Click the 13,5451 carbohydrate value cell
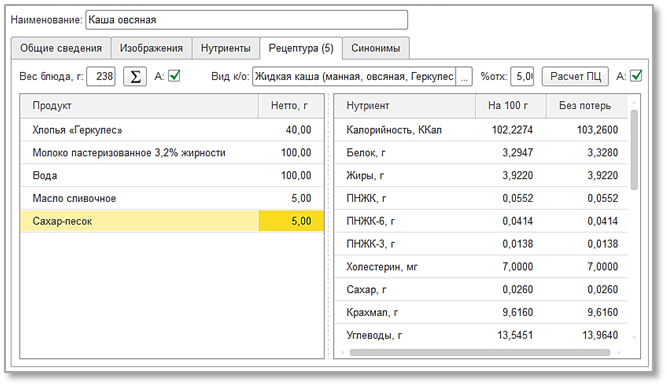This screenshot has height=386, width=667. [510, 335]
